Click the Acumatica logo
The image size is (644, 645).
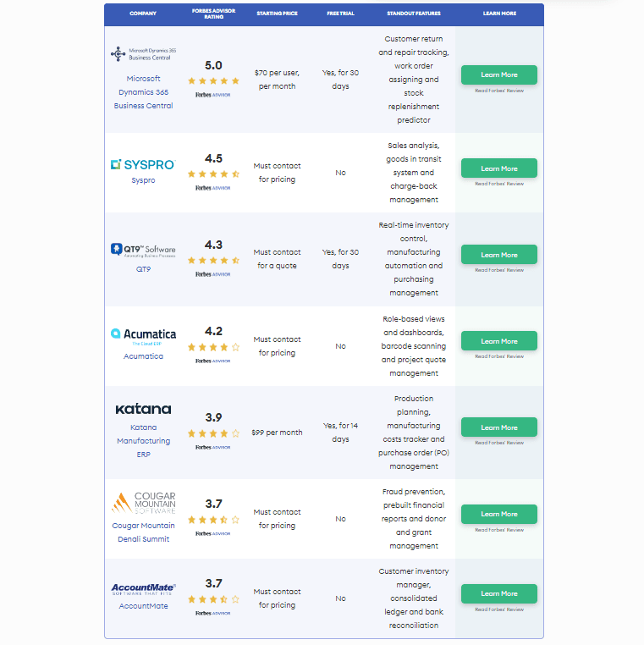[143, 335]
